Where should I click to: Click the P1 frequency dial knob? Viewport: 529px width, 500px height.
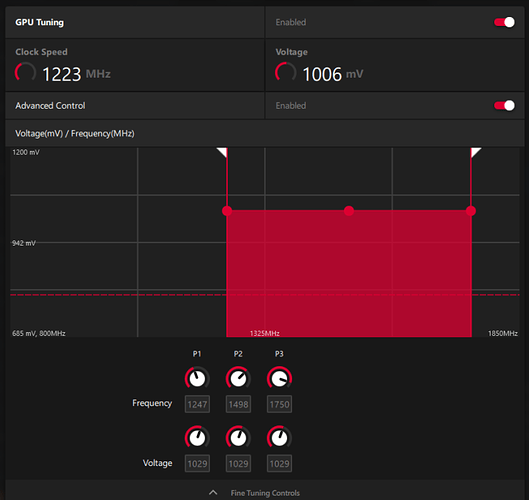tap(197, 378)
